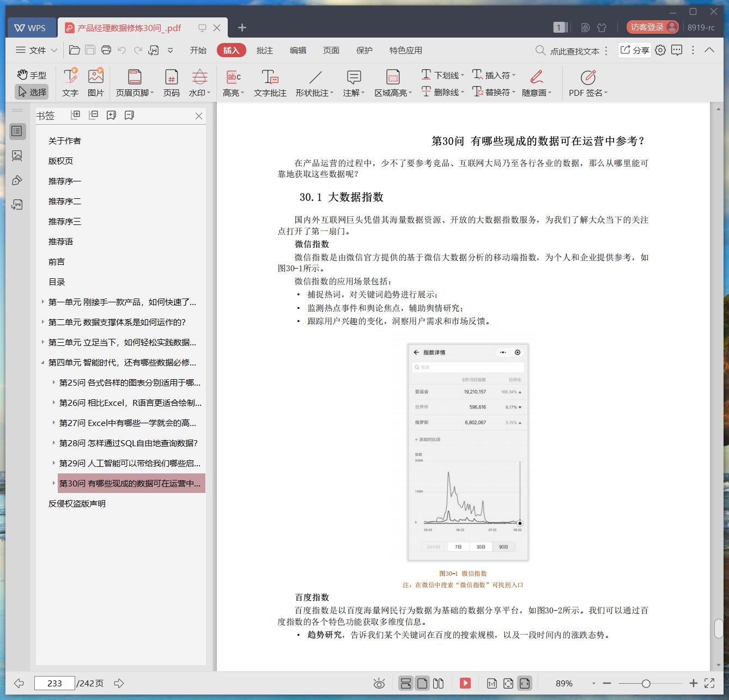This screenshot has height=700, width=729.
Task: Open the 水印 watermark dropdown
Action: point(199,83)
